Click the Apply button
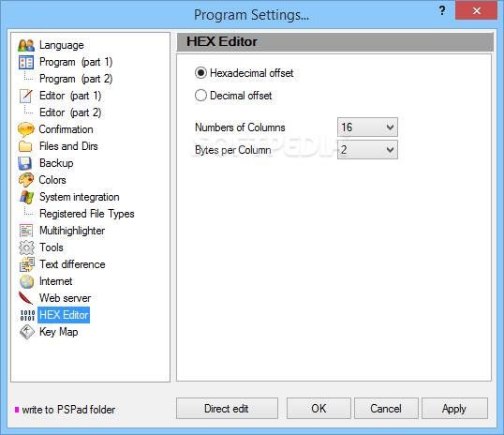 pos(454,409)
